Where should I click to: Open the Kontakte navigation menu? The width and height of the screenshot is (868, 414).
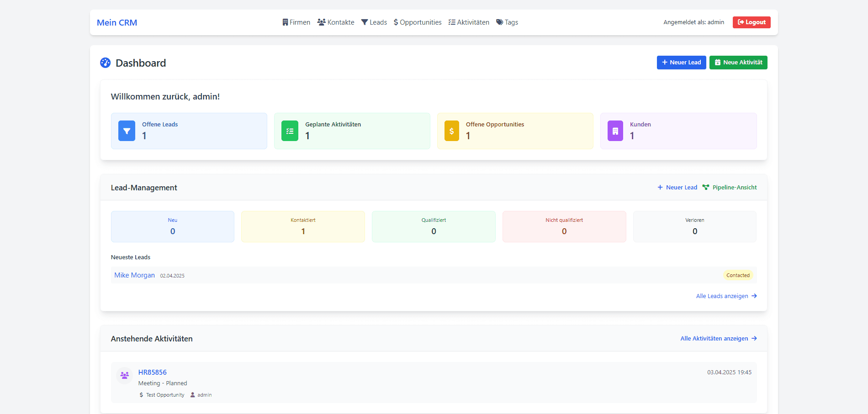336,22
